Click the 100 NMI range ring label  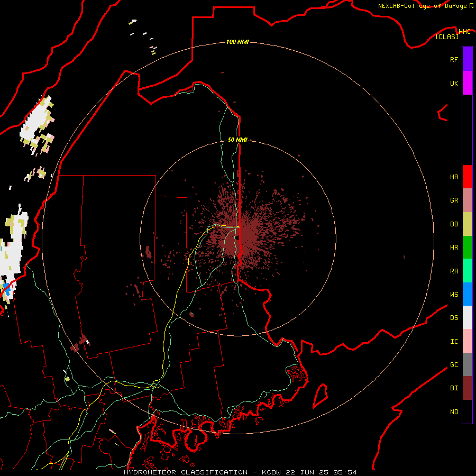pyautogui.click(x=237, y=42)
